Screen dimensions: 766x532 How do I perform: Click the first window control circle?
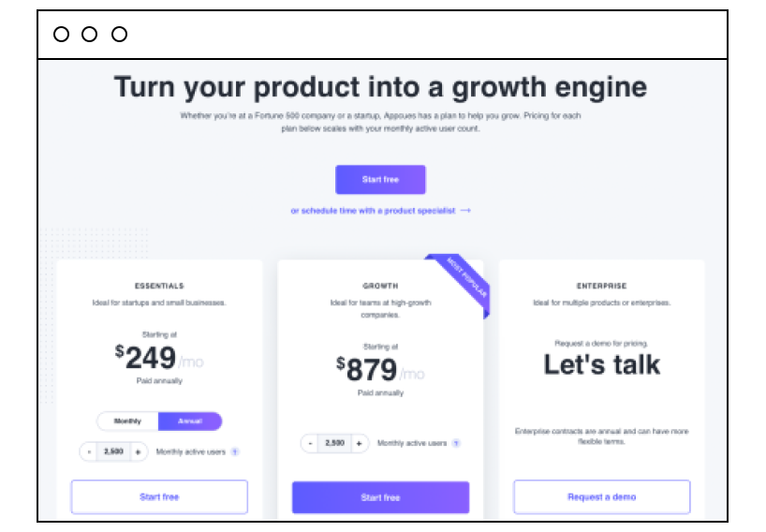(x=61, y=35)
